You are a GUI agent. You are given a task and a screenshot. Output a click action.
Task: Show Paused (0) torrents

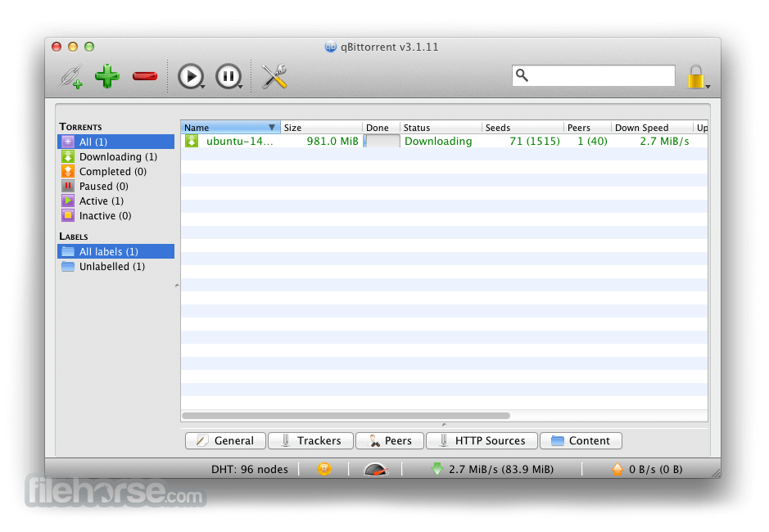click(115, 186)
